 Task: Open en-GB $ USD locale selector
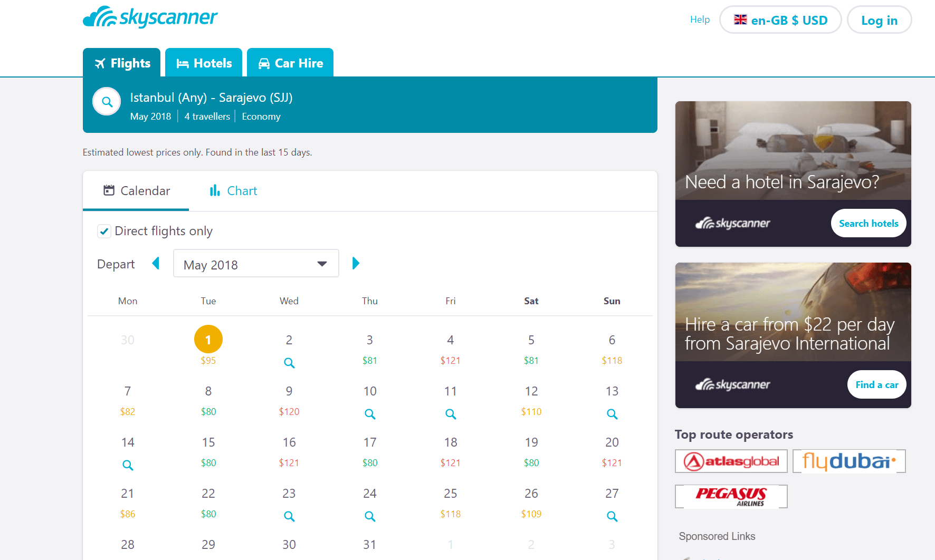tap(780, 20)
